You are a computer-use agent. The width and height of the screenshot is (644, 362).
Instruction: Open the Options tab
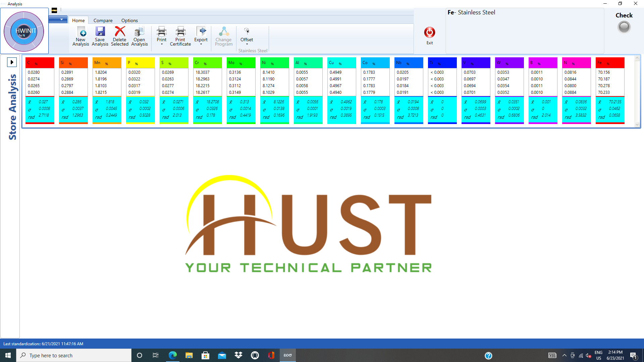click(x=129, y=20)
